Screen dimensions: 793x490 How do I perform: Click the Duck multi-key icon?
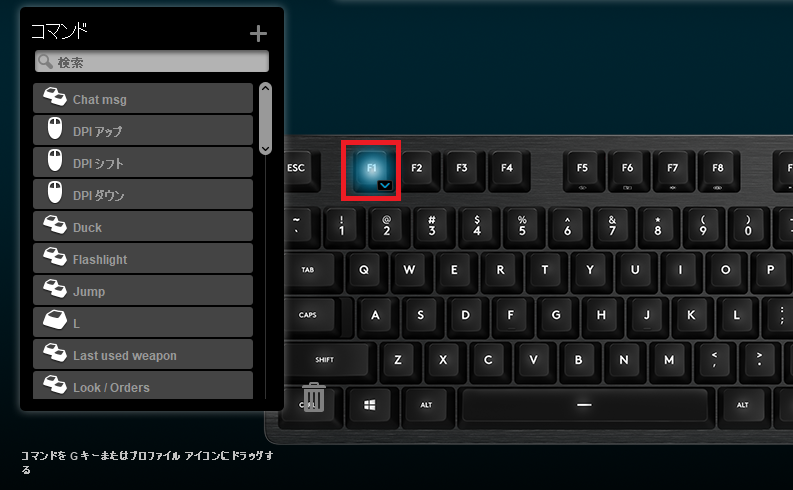pyautogui.click(x=55, y=225)
